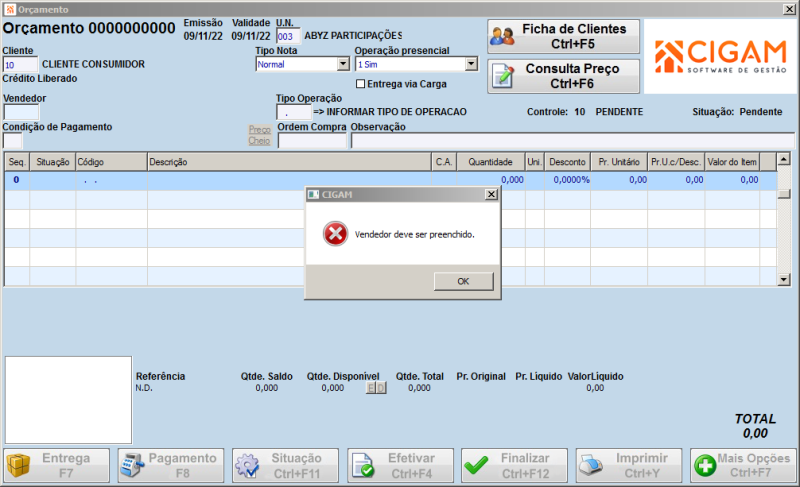Open Ficha de Clientes people icon

[x=502, y=36]
